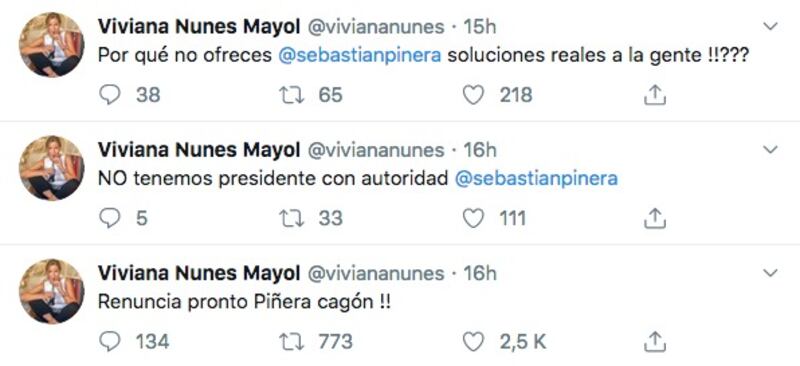Open @sebastianpinera mention in 'NO tenemos presidente' tweet
Screen dimensions: 800x366
[536, 179]
